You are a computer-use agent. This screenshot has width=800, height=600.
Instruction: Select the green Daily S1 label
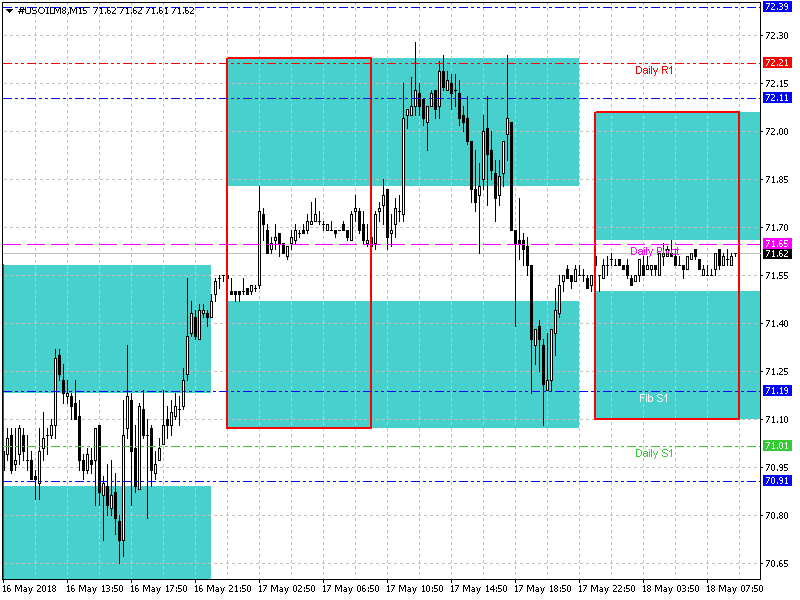[x=654, y=453]
